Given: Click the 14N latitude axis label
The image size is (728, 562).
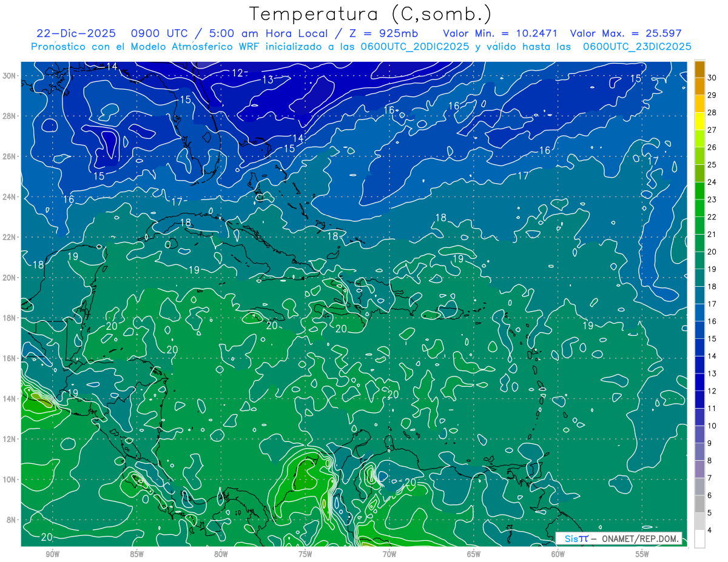Looking at the screenshot, I should [9, 398].
